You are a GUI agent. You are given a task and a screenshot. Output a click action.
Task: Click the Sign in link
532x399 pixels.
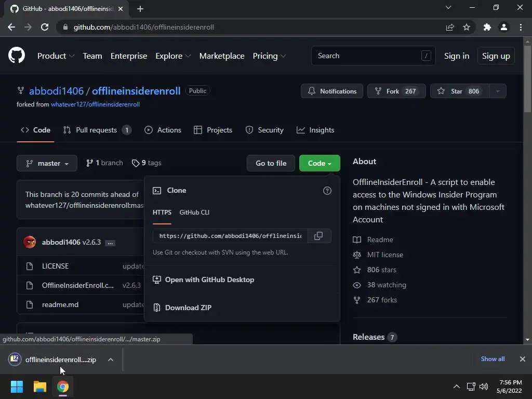(x=457, y=56)
